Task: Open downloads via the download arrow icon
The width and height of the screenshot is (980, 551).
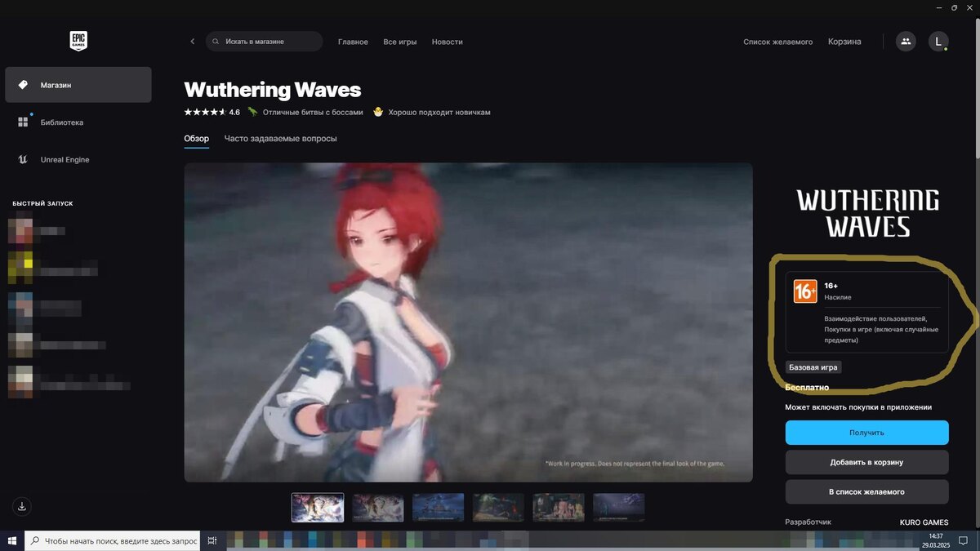Action: (x=22, y=506)
